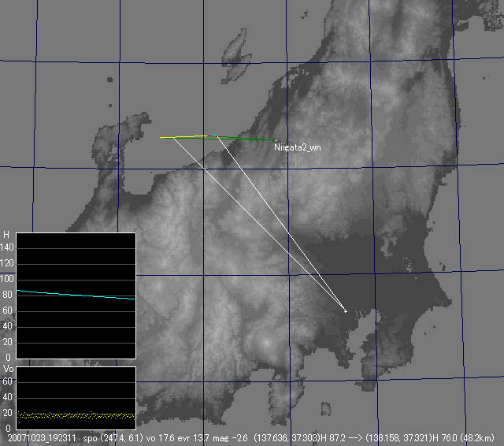Click the 'mag -2.6' magnitude value

pyautogui.click(x=230, y=438)
